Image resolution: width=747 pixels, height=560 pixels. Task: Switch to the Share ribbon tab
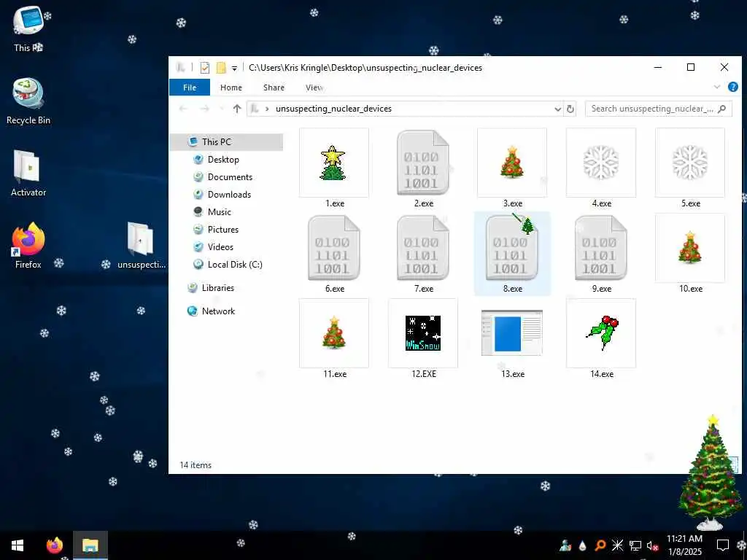click(x=274, y=87)
